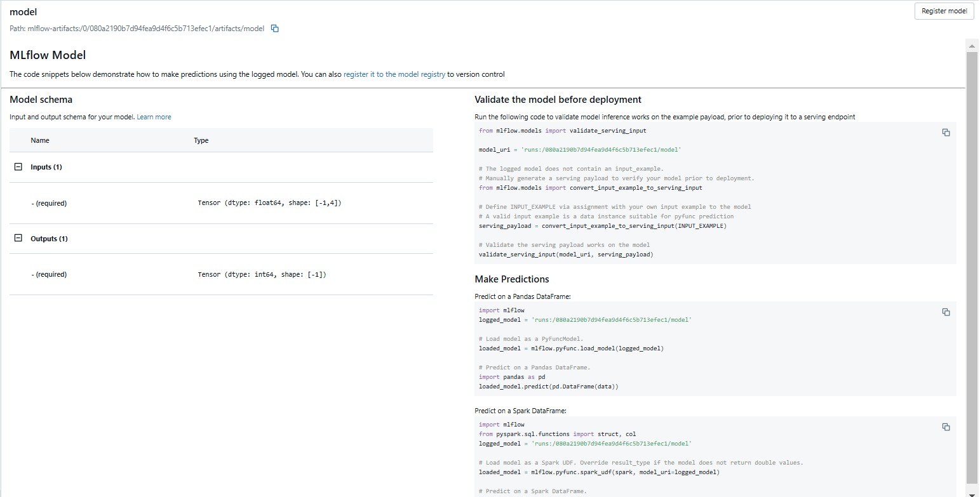Collapse the Inputs (1) schema section
The width and height of the screenshot is (980, 497).
point(18,167)
